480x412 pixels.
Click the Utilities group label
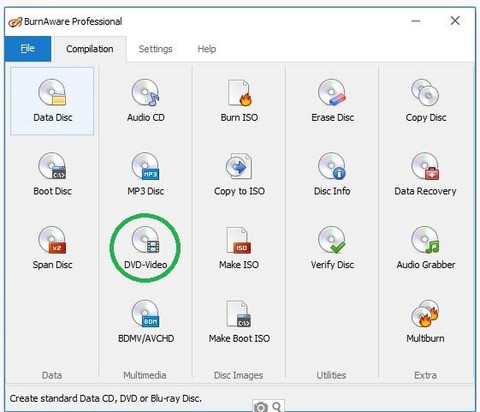331,375
